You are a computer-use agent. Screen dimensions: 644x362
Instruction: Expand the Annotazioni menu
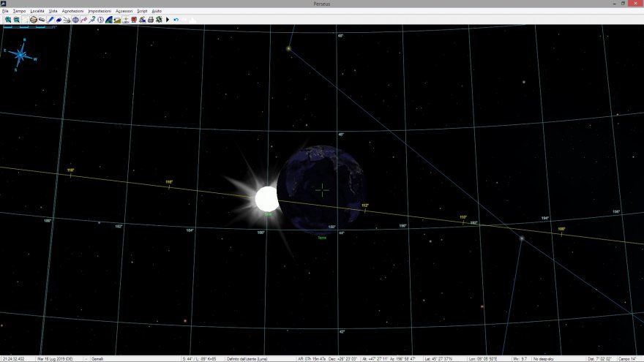[x=72, y=12]
